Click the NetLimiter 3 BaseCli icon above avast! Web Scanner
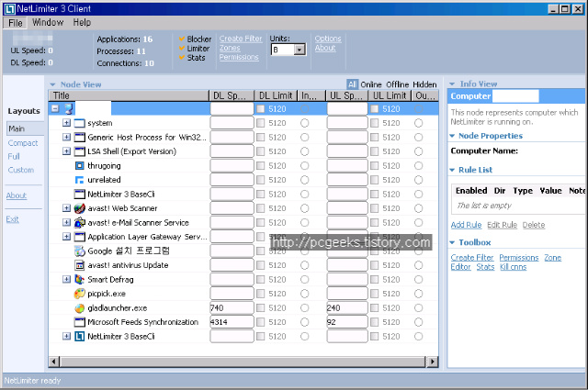The image size is (588, 390). tap(80, 194)
